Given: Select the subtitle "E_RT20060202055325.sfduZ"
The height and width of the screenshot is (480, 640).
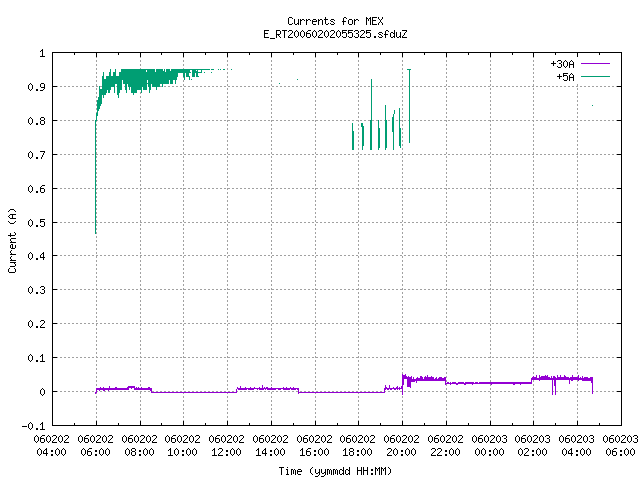Looking at the screenshot, I should (335, 34).
